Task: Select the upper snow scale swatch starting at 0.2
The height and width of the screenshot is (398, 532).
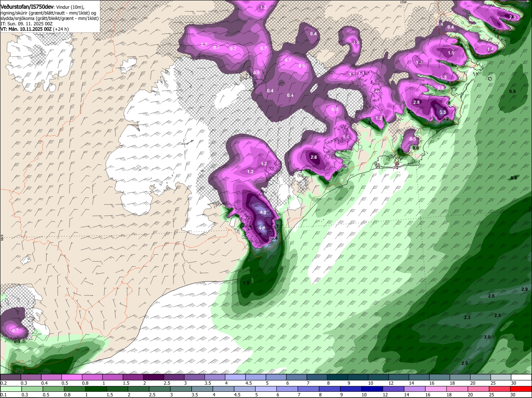Action: pyautogui.click(x=10, y=378)
